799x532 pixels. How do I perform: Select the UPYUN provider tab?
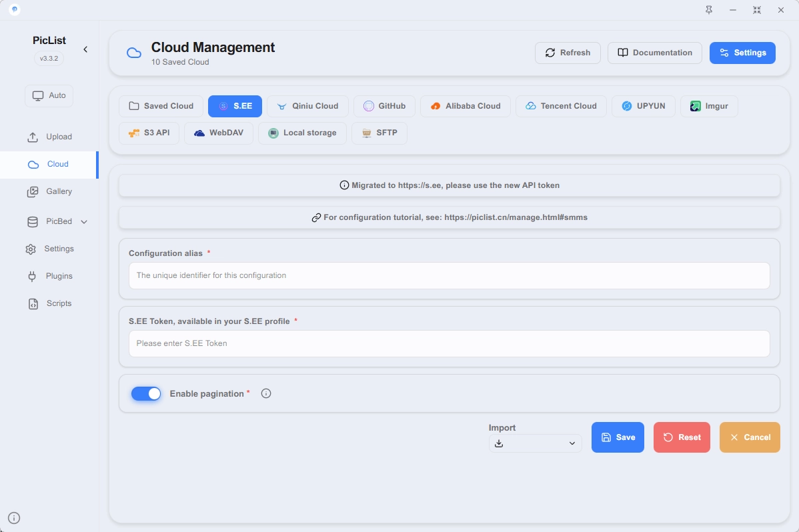point(644,106)
